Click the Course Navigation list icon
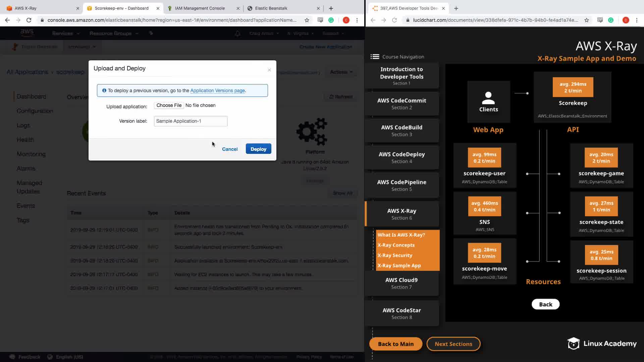The width and height of the screenshot is (644, 362). pos(375,57)
